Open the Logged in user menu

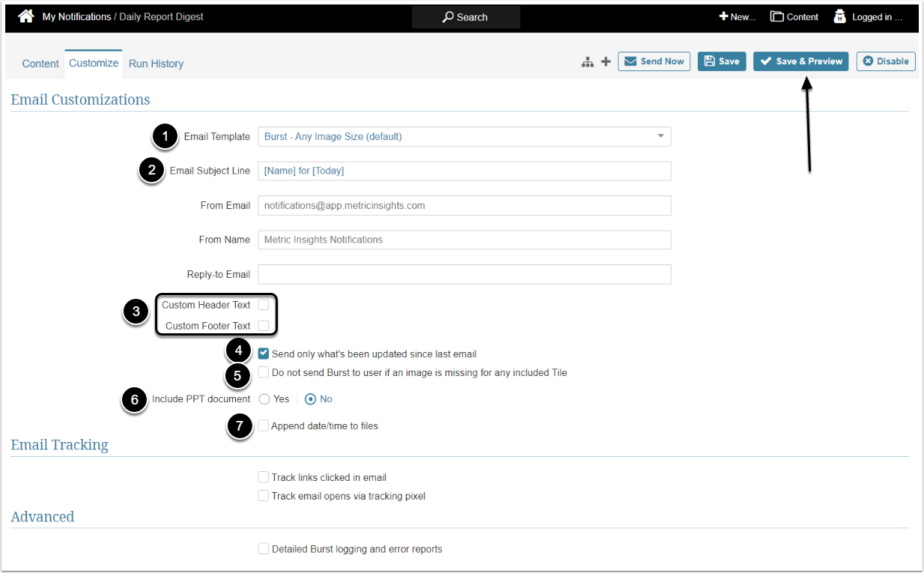pos(869,17)
